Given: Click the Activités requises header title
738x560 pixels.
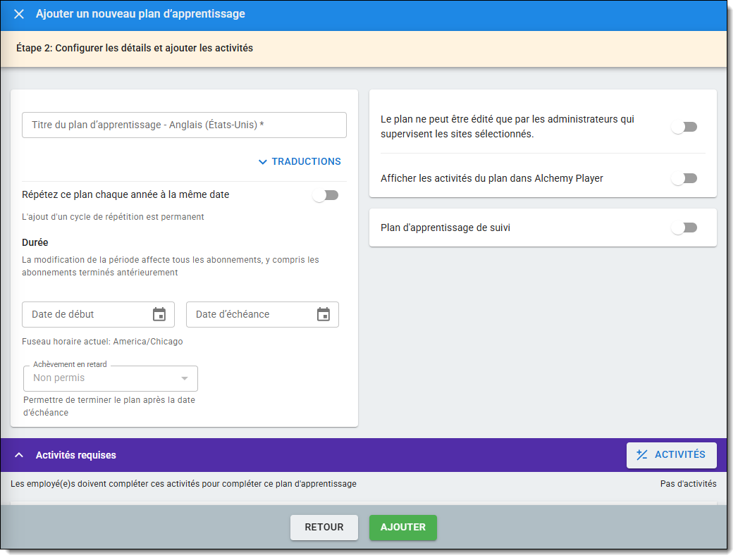Looking at the screenshot, I should point(76,455).
